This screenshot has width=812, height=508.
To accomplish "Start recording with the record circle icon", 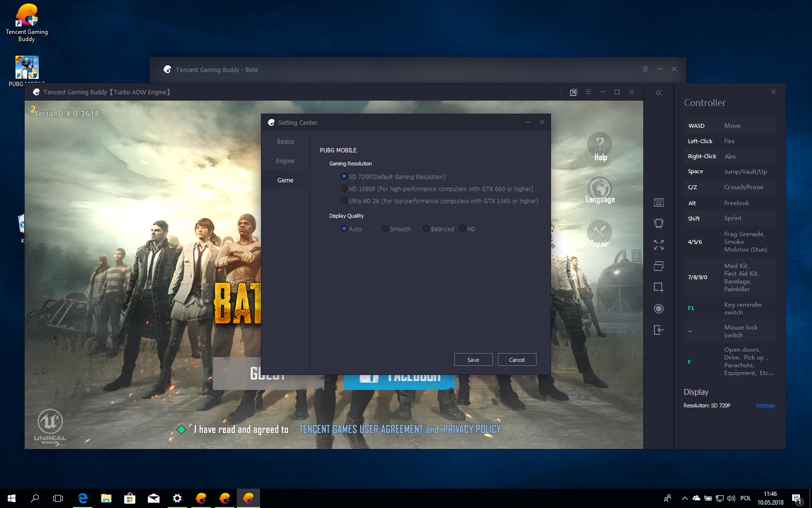I will [658, 309].
